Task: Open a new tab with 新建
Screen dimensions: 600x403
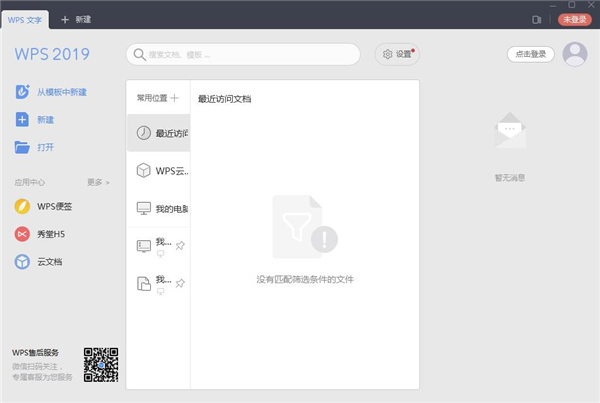Action: pyautogui.click(x=76, y=20)
